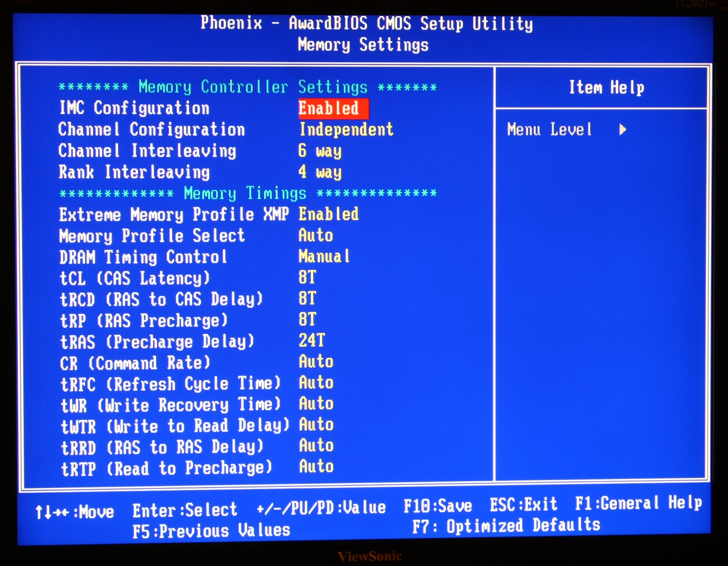This screenshot has height=566, width=728.
Task: Open the tWR Write Recovery Time Auto value
Action: (x=316, y=404)
